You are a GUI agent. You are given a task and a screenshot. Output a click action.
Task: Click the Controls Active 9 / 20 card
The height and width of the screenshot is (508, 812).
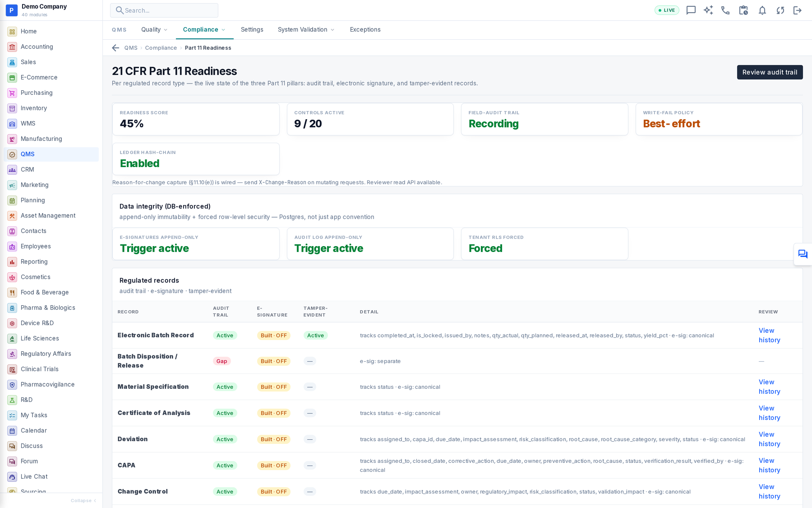click(370, 119)
